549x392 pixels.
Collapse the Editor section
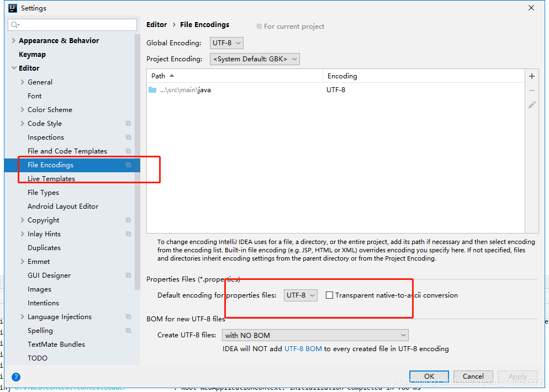click(14, 68)
